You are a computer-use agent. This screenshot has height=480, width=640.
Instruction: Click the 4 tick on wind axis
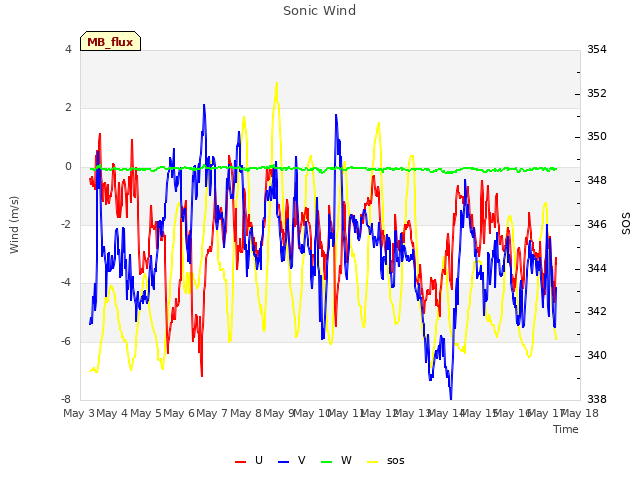coord(68,49)
